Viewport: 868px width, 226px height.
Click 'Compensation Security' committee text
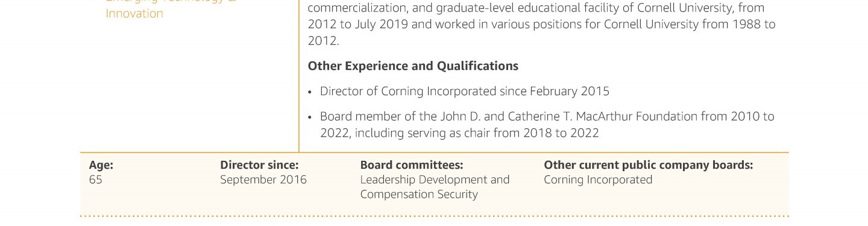[x=419, y=194]
